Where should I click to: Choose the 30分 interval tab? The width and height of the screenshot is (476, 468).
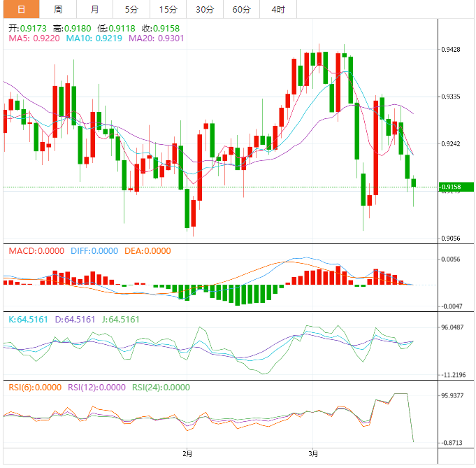(x=205, y=9)
